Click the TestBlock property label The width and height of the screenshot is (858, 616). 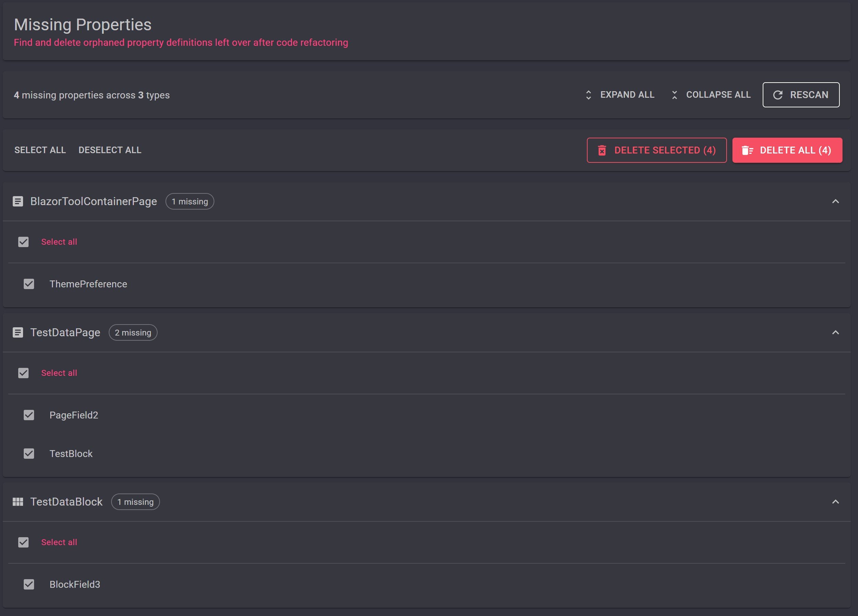pos(71,454)
